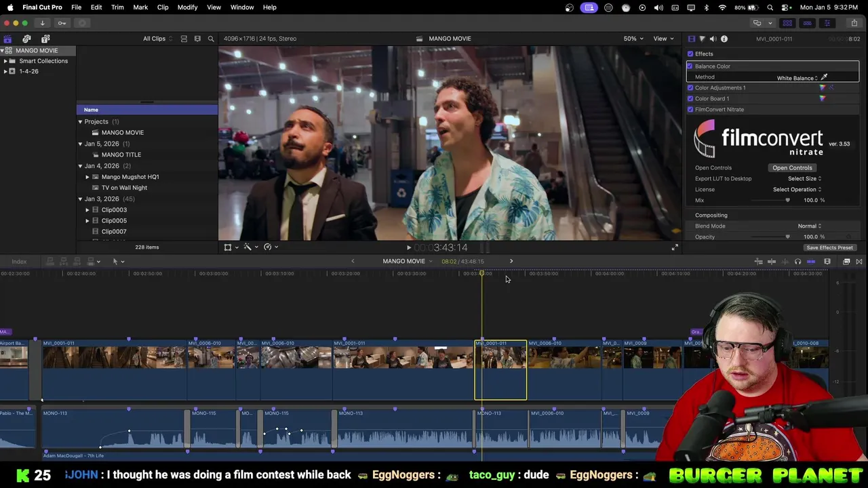
Task: Open the Blend Mode Normal dropdown
Action: tap(809, 226)
